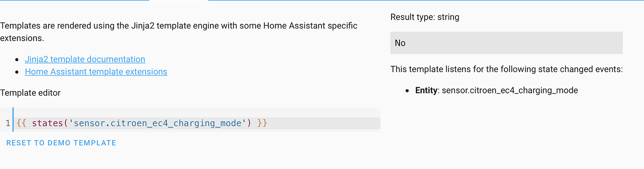Viewport: 644px width, 169px height.
Task: Click line number 1 in editor gutter
Action: tap(7, 123)
